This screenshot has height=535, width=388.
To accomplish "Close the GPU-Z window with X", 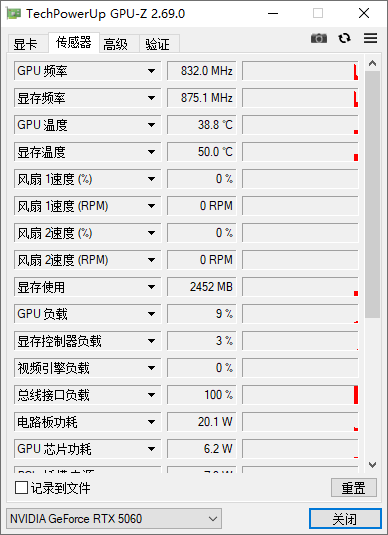I will 364,14.
